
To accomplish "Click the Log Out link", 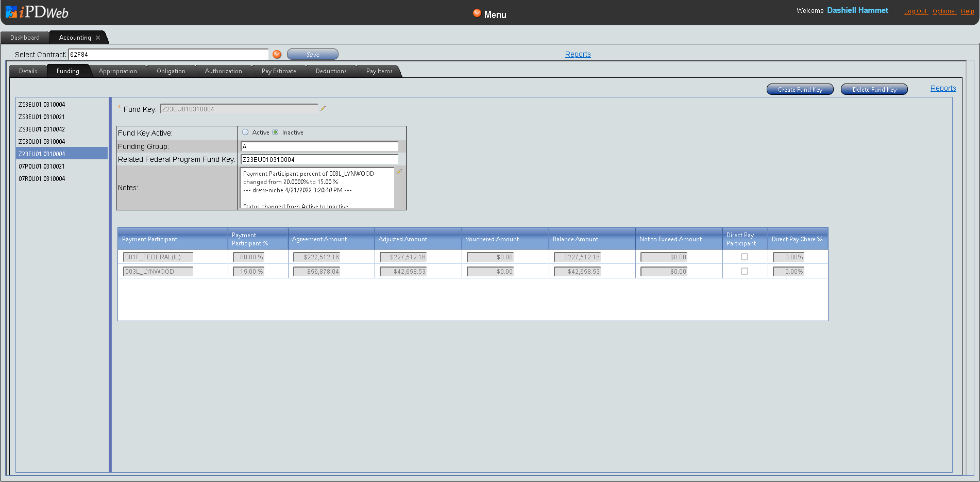I will coord(915,11).
